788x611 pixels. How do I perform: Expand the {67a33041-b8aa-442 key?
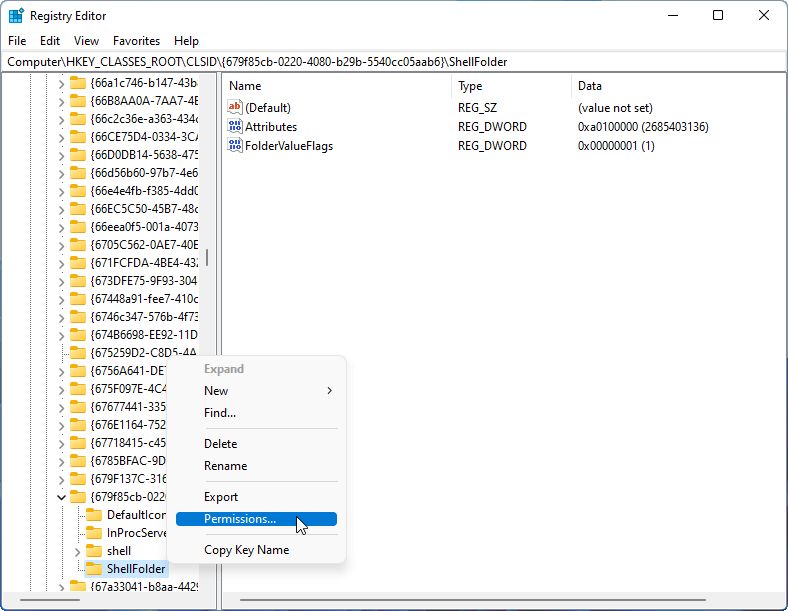pyautogui.click(x=61, y=587)
